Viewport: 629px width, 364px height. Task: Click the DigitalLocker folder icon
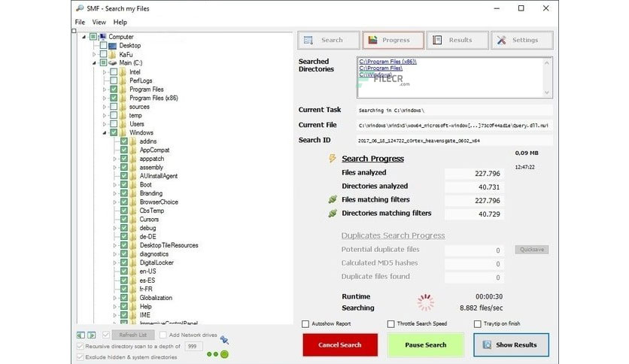click(133, 263)
